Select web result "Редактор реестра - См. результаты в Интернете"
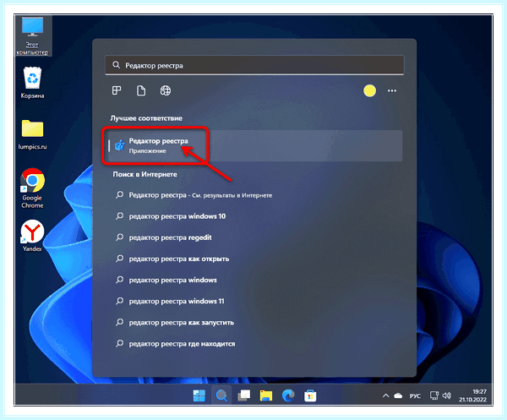The width and height of the screenshot is (507, 420). (200, 195)
